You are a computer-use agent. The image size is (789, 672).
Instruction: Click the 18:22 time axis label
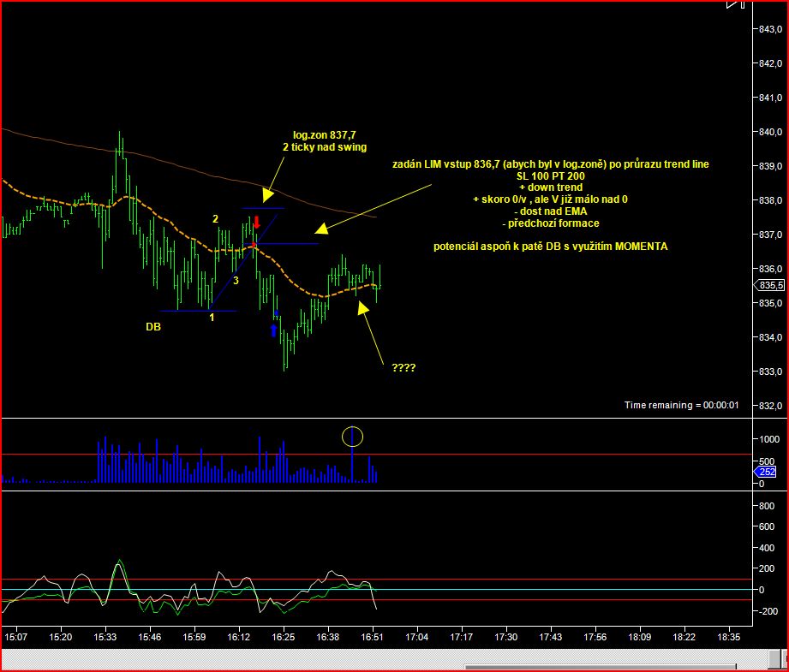point(684,637)
